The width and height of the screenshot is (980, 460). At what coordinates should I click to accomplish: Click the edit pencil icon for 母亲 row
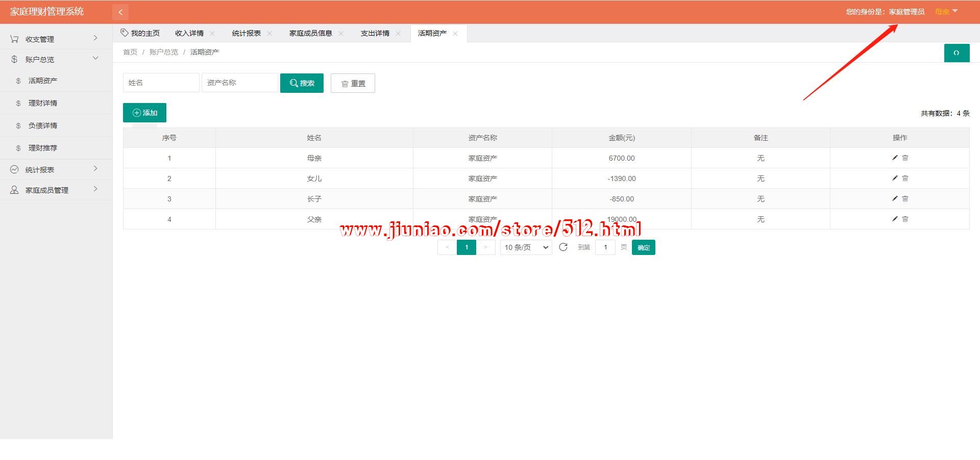point(894,158)
